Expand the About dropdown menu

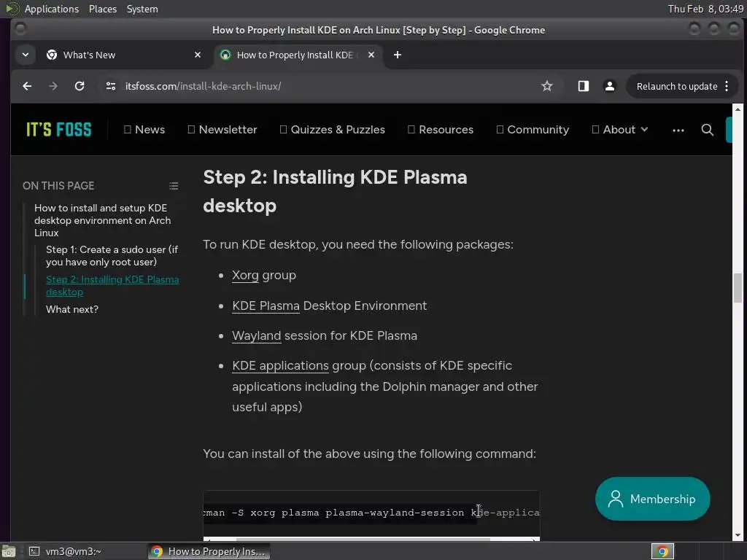(620, 130)
